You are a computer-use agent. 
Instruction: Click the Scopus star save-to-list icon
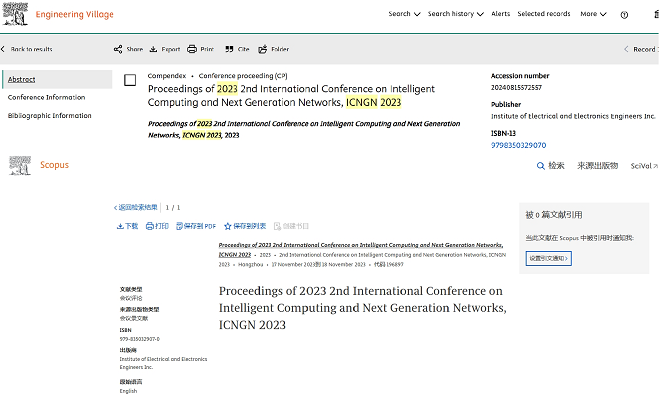click(228, 226)
